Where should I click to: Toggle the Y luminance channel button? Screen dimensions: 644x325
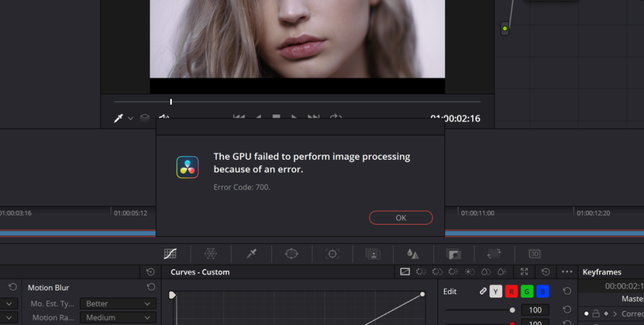click(496, 291)
